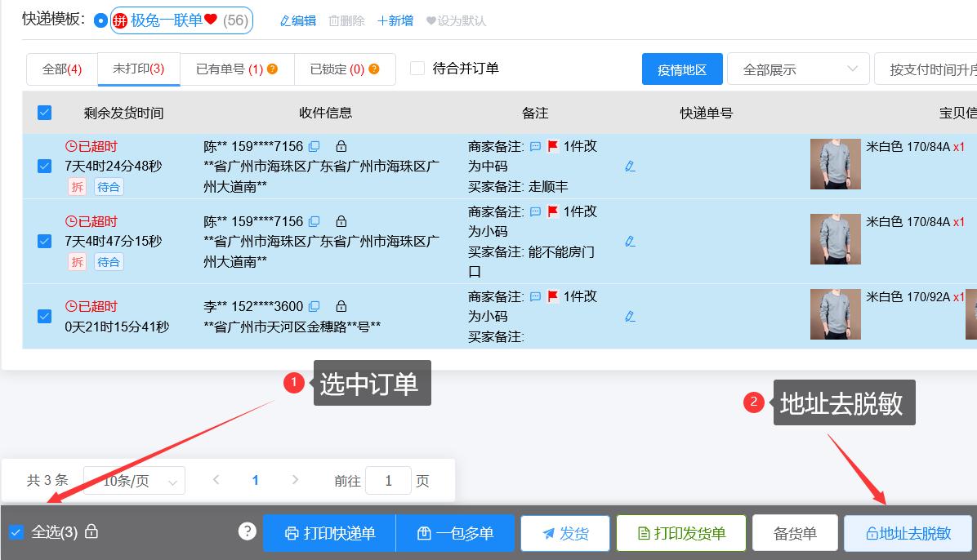Viewport: 977px width, 560px height.
Task: Click the lock icon beside 全选(3)
Action: point(91,531)
